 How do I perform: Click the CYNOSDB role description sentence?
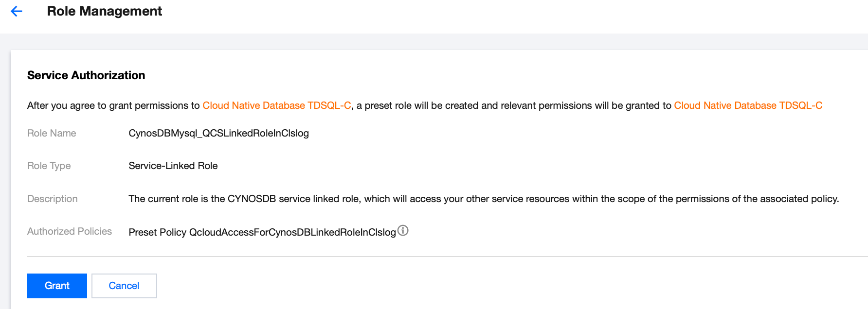pos(483,199)
